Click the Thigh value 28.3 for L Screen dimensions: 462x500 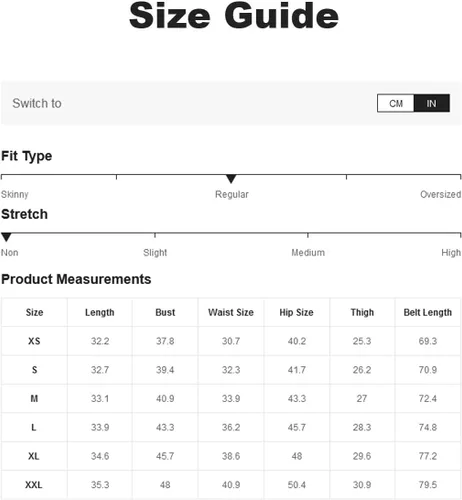(362, 427)
